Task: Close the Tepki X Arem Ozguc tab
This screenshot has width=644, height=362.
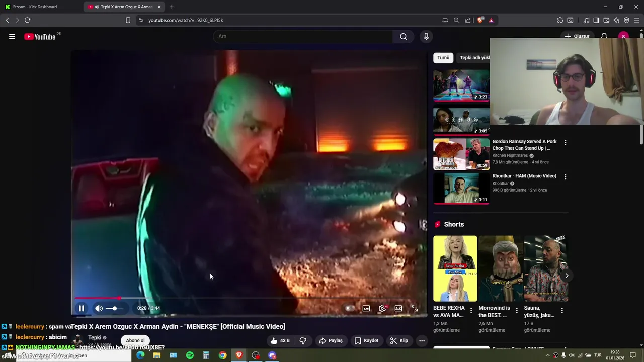Action: [159, 7]
